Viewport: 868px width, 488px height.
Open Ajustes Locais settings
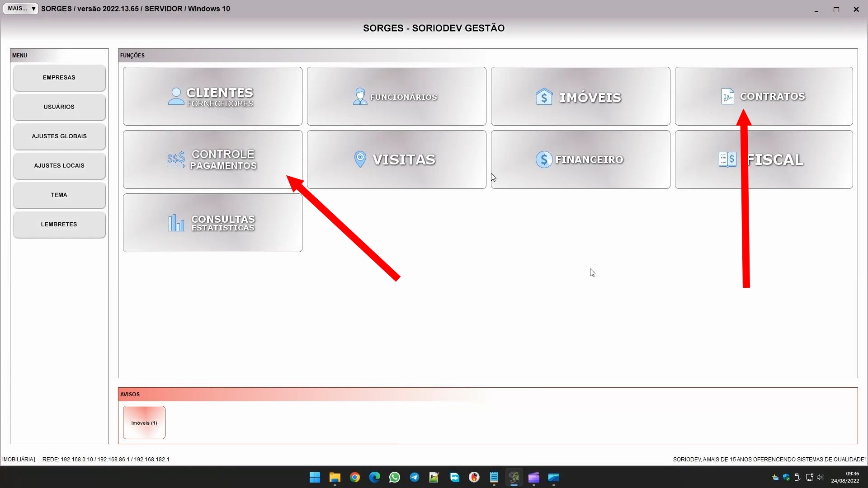(59, 166)
